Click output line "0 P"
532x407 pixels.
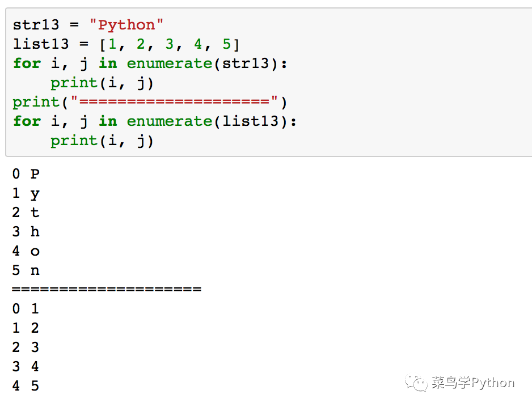tap(26, 174)
